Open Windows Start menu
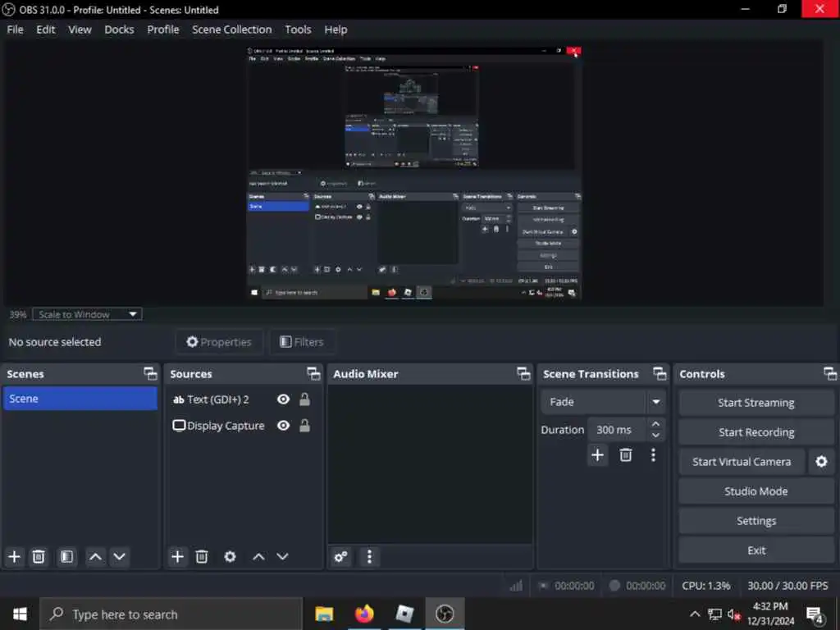The image size is (840, 630). 20,614
